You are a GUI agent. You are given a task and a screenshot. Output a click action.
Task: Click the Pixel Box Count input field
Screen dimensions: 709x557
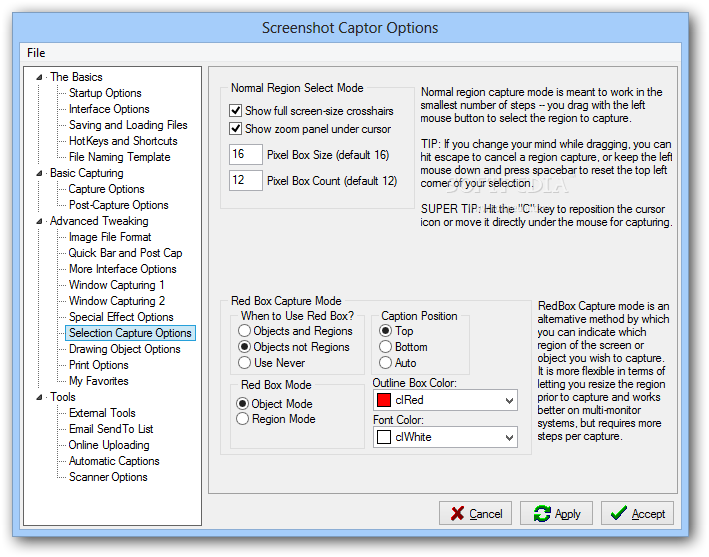pos(246,180)
